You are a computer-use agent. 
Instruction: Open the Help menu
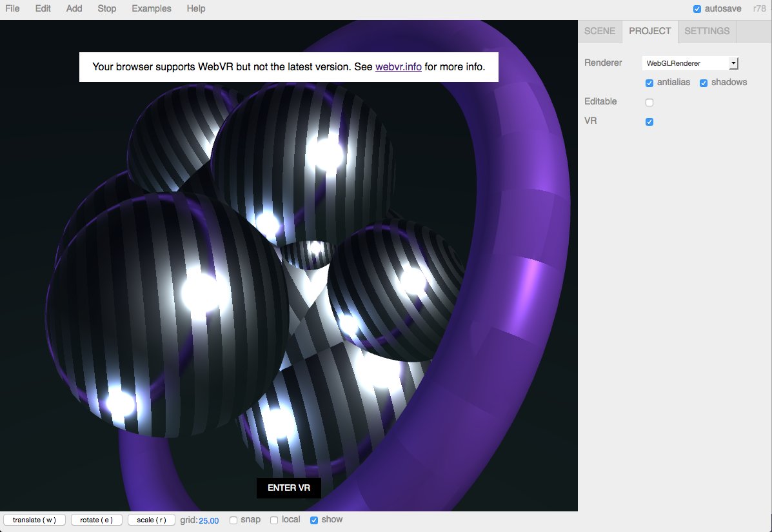pos(196,8)
